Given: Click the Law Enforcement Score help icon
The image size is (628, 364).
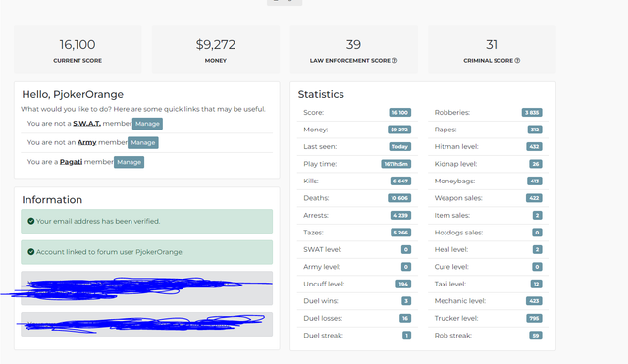Looking at the screenshot, I should 394,61.
